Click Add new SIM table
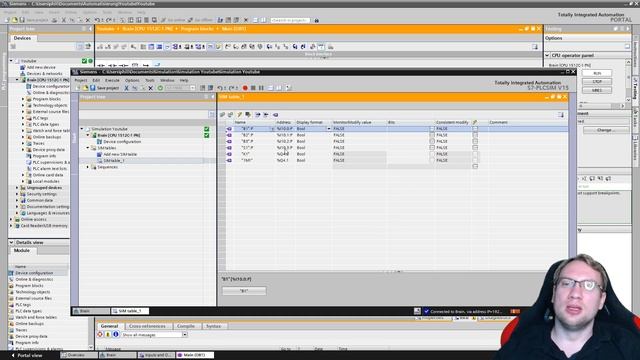This screenshot has width=640, height=360. click(120, 154)
